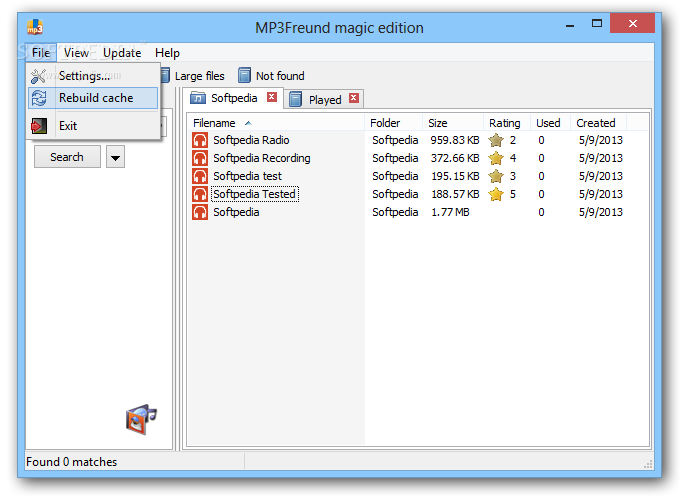Sort by Rating column header
Image resolution: width=682 pixels, height=498 pixels.
coord(505,123)
